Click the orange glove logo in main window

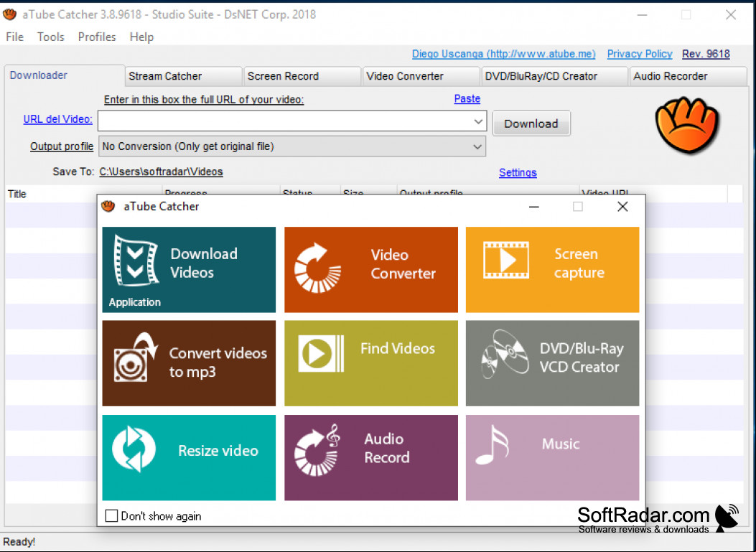(x=687, y=124)
